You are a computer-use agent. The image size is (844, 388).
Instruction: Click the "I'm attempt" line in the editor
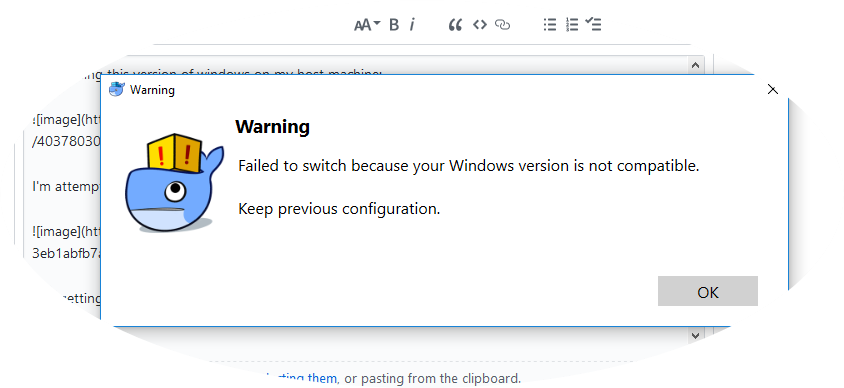[x=67, y=187]
